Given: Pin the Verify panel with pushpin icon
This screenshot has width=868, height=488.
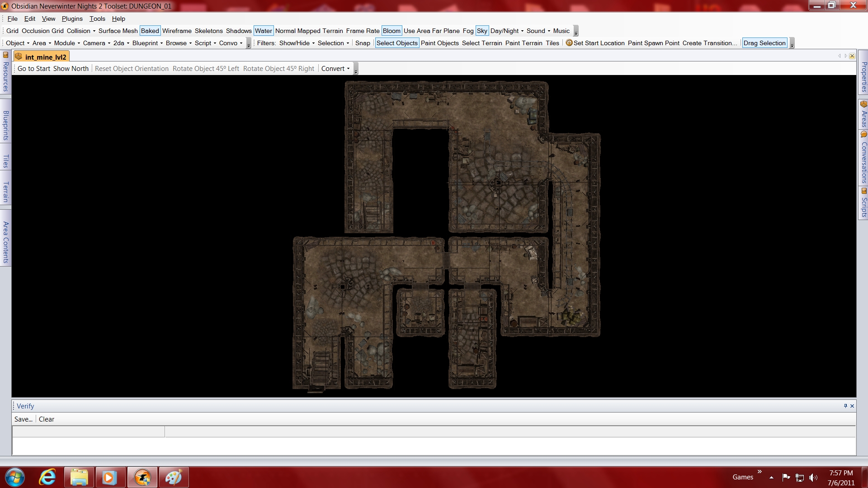Looking at the screenshot, I should pos(845,406).
